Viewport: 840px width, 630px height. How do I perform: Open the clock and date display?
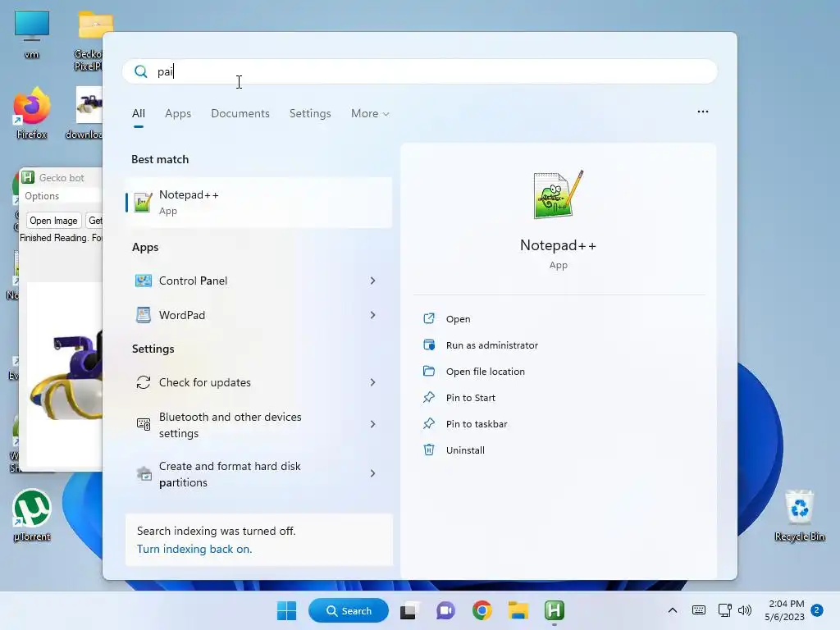click(x=785, y=610)
